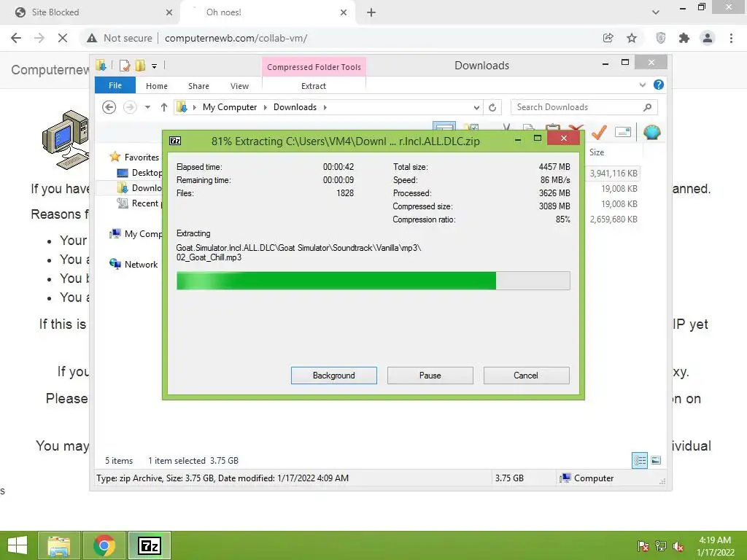Screen dimensions: 747x560
Task: Open the Extract ribbon tab
Action: pyautogui.click(x=313, y=86)
